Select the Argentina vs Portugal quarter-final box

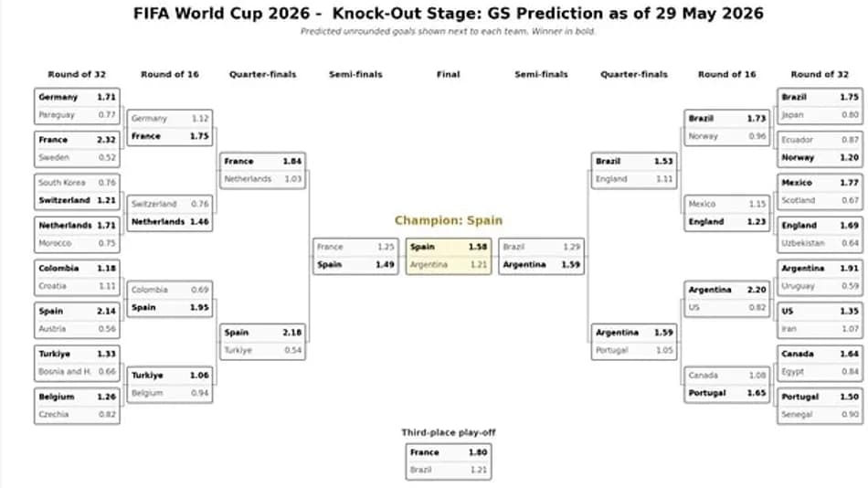(634, 341)
